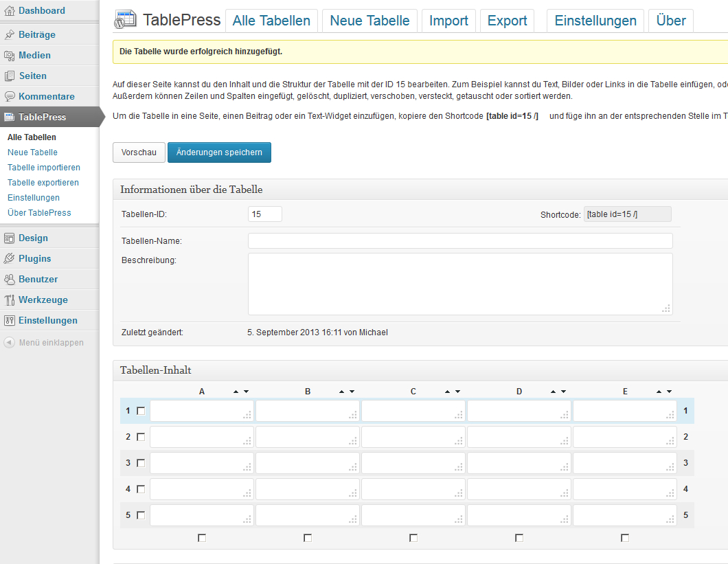Click the Vorschau button
The width and height of the screenshot is (728, 564).
tap(139, 153)
